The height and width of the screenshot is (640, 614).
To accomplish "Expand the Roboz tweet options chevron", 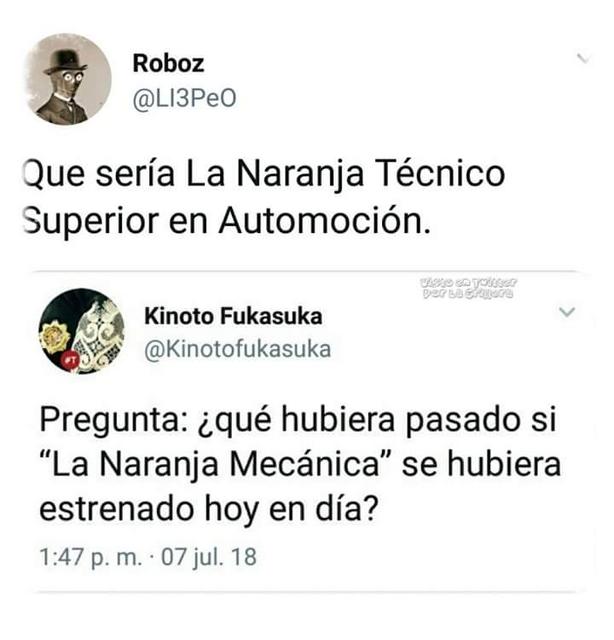I will point(583,58).
